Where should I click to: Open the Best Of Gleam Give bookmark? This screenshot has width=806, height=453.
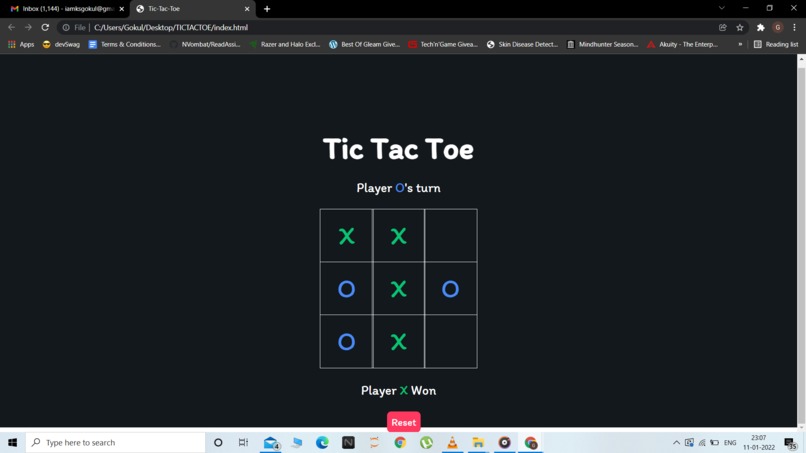click(x=364, y=44)
